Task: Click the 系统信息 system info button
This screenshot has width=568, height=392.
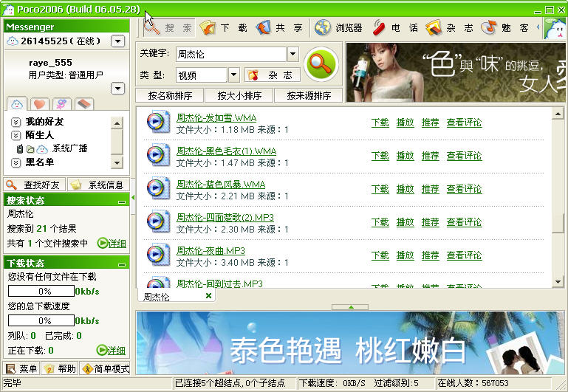Action: pyautogui.click(x=99, y=185)
